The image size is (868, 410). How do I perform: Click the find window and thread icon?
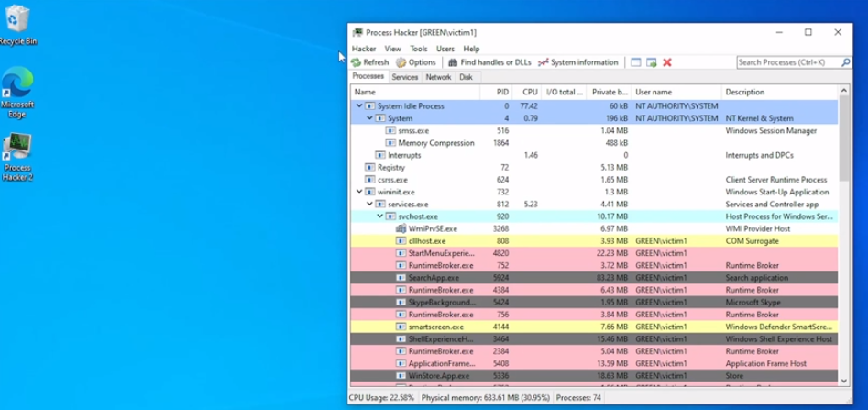[651, 62]
